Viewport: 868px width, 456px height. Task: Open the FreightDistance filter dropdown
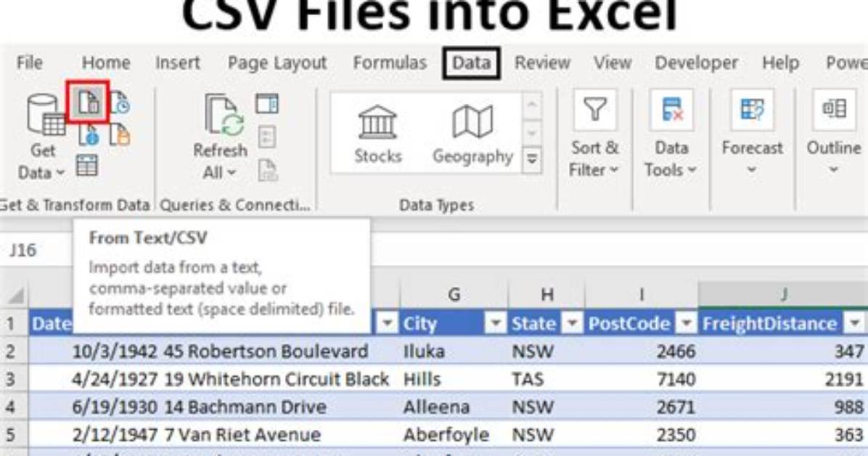point(855,323)
